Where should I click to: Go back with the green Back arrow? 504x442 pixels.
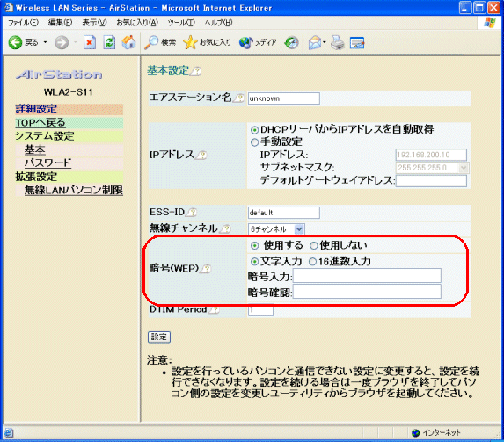tap(15, 42)
